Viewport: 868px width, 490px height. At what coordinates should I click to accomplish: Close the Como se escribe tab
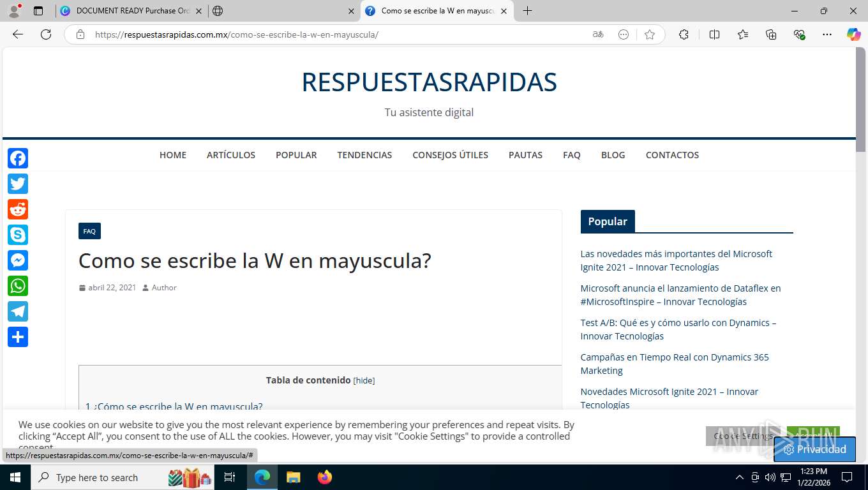[x=504, y=11]
